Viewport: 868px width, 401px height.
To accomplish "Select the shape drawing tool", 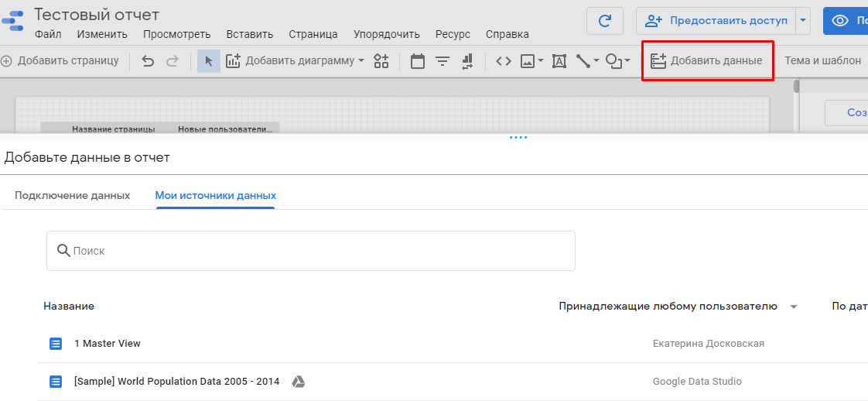I will pyautogui.click(x=614, y=61).
